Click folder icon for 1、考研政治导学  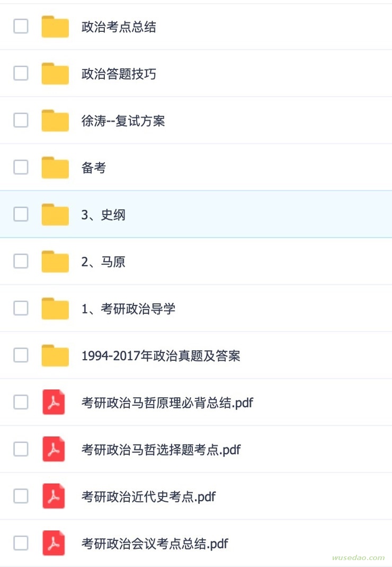tap(55, 309)
